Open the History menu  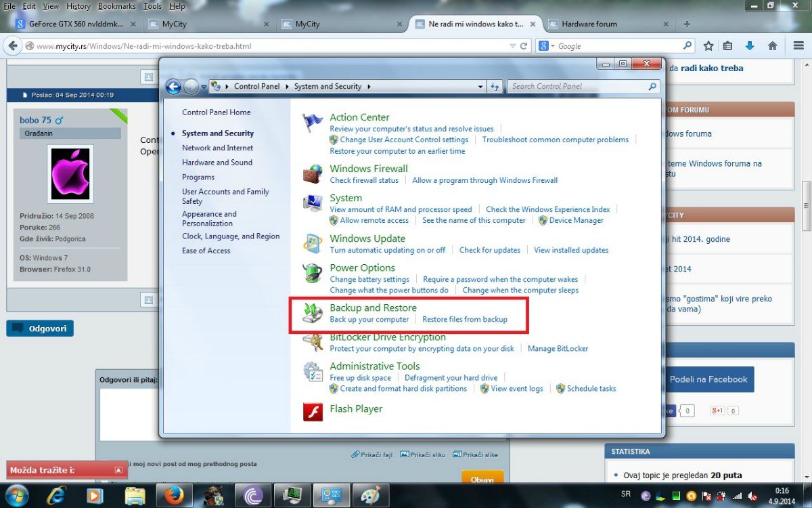click(x=78, y=6)
